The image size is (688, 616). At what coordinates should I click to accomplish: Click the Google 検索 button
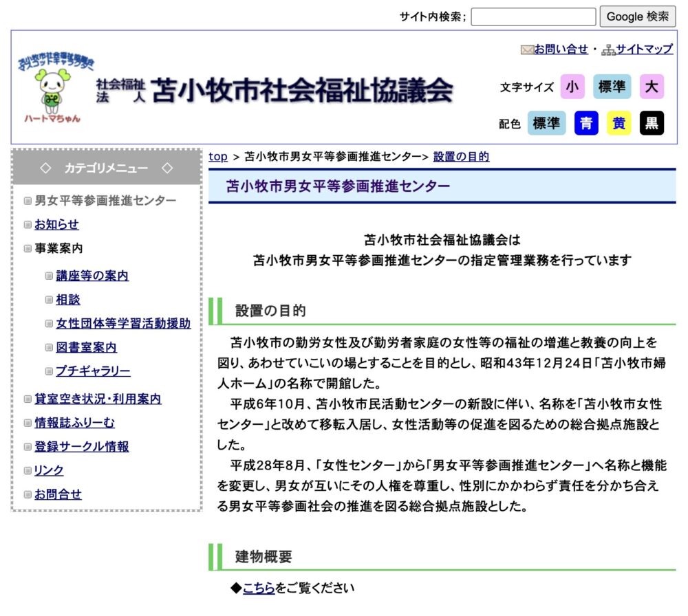point(638,16)
